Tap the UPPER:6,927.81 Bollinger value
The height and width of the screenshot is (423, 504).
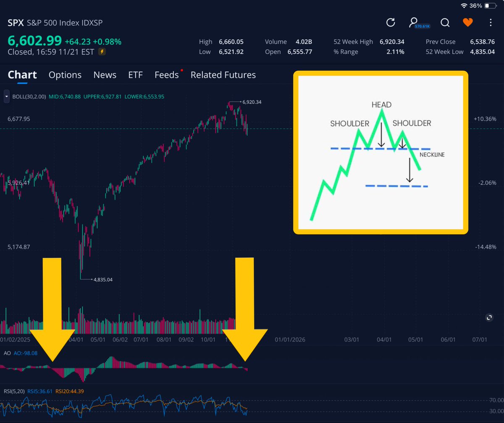[103, 96]
